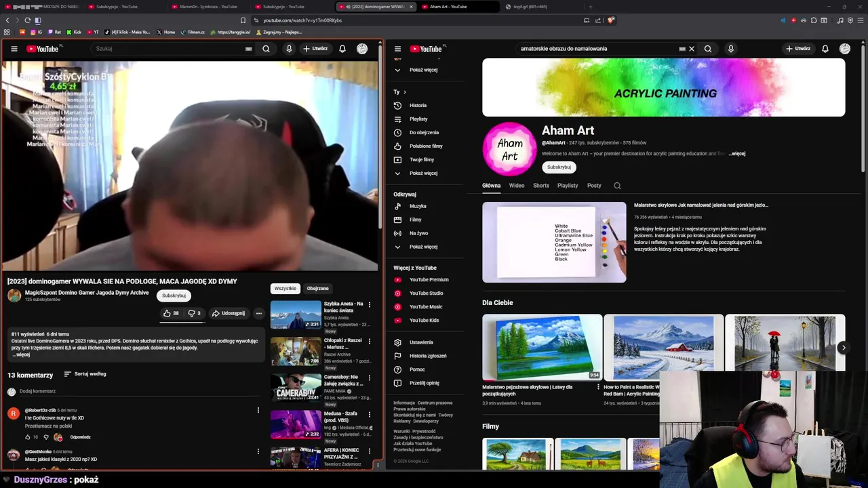Image resolution: width=868 pixels, height=488 pixels.
Task: Click Udostępnij share button
Action: click(228, 313)
